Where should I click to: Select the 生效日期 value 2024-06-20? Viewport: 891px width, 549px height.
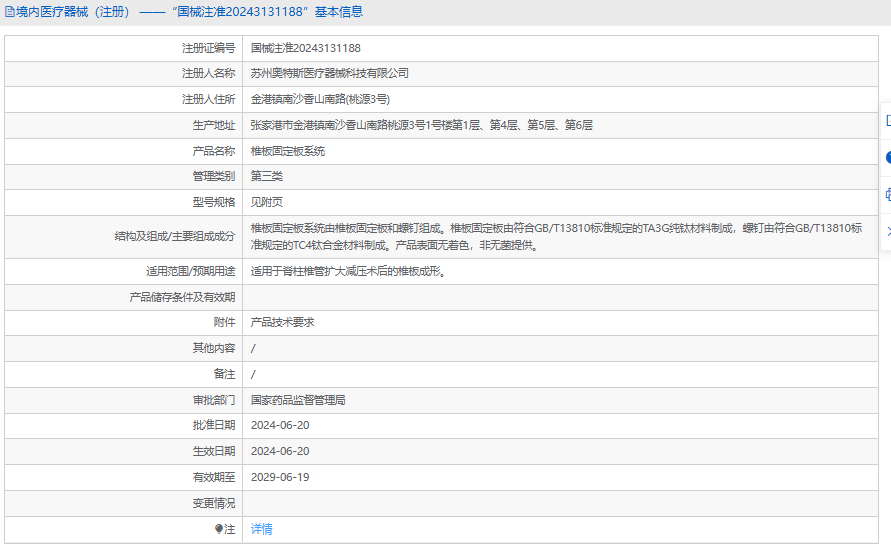pyautogui.click(x=280, y=451)
